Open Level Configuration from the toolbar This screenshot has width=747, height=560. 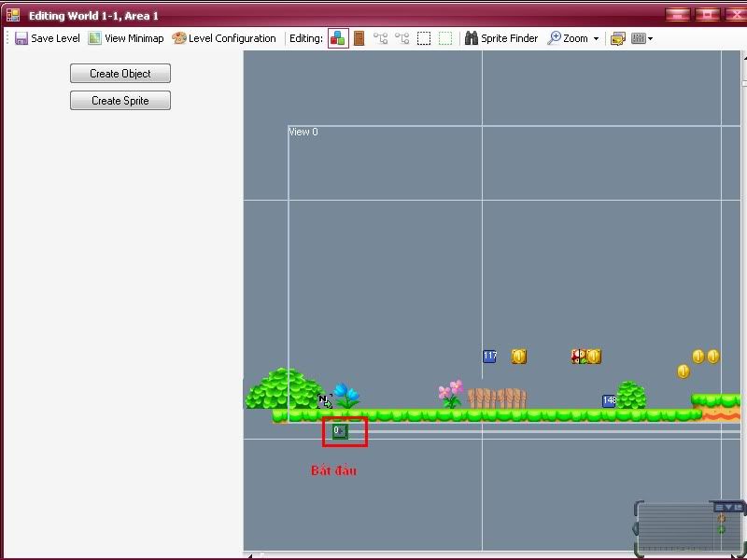[x=224, y=38]
